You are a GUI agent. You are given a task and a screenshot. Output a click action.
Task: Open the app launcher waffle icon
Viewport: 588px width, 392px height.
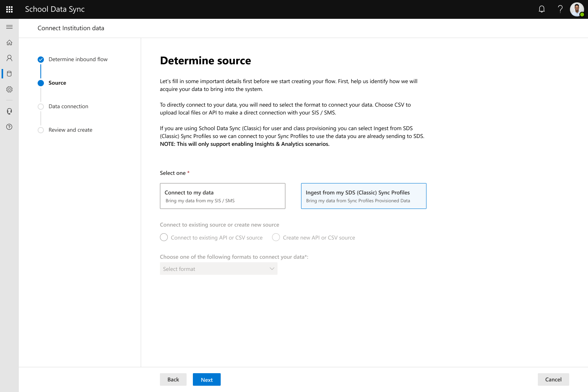9,9
